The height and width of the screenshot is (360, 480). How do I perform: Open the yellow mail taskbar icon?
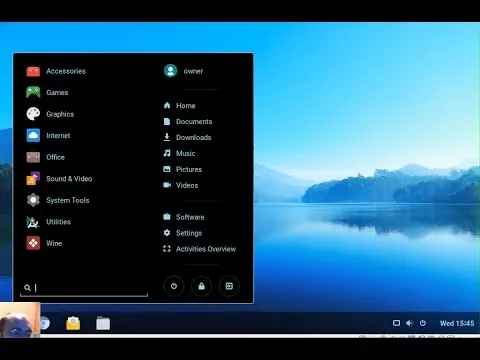coord(73,323)
